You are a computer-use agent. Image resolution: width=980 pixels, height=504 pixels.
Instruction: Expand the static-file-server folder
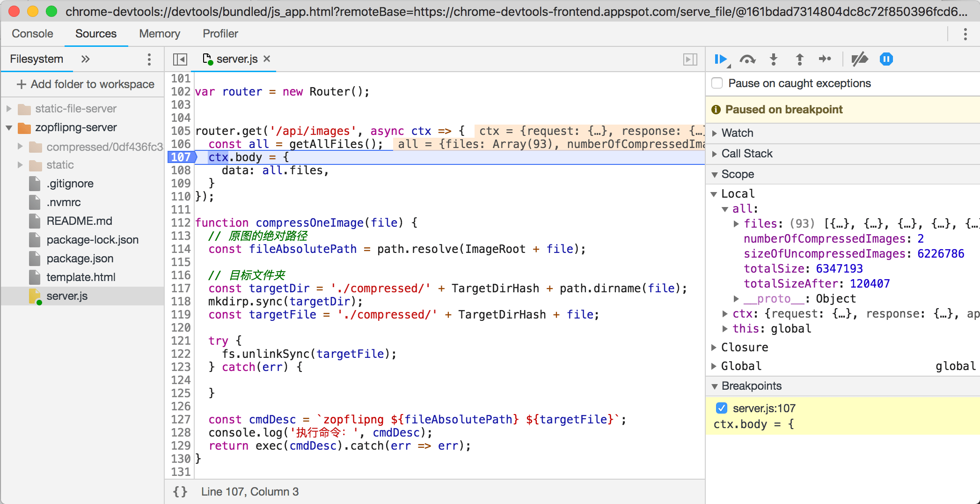9,109
